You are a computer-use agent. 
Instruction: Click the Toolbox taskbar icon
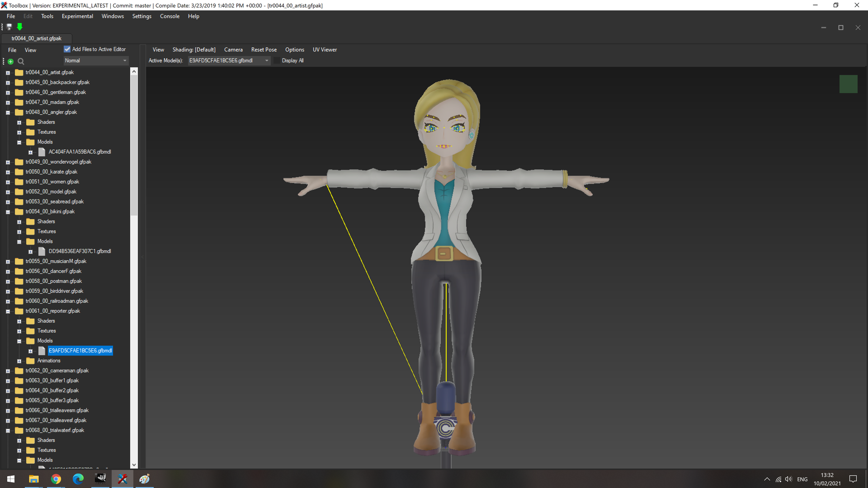point(123,479)
